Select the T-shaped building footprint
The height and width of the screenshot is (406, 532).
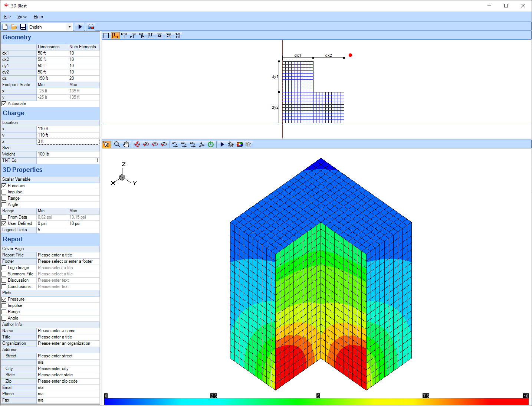tap(124, 36)
